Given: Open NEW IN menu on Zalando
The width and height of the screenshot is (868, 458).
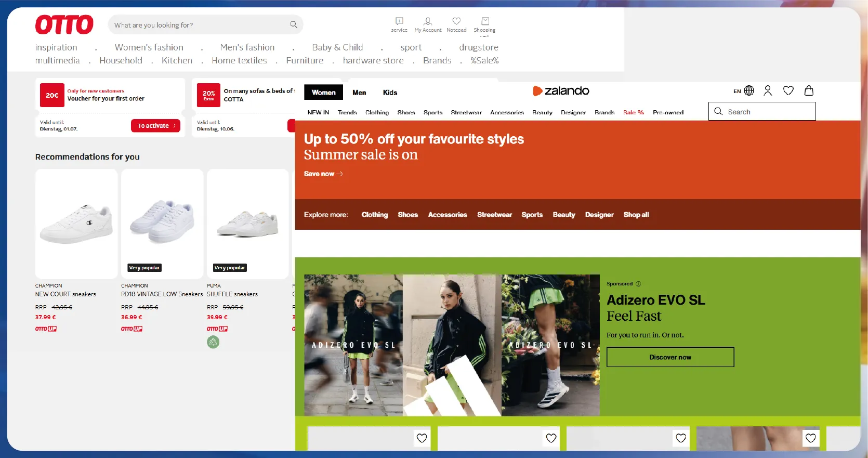Looking at the screenshot, I should [318, 112].
